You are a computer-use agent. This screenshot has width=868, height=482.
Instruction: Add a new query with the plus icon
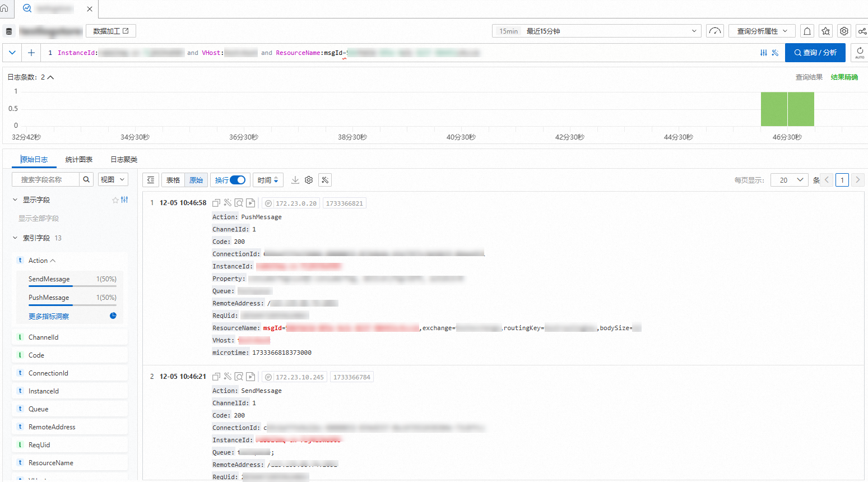[x=31, y=53]
